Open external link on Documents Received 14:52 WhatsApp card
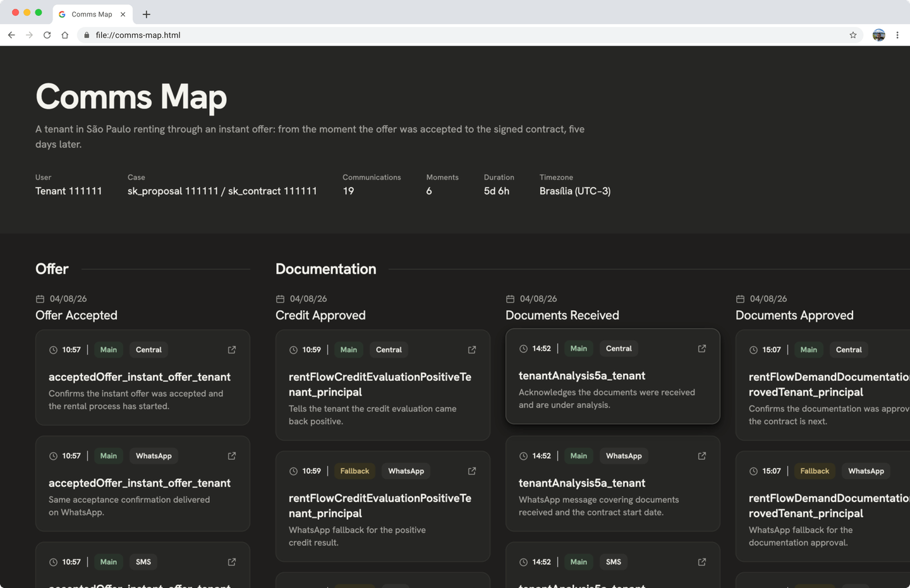The height and width of the screenshot is (588, 910). 702,456
